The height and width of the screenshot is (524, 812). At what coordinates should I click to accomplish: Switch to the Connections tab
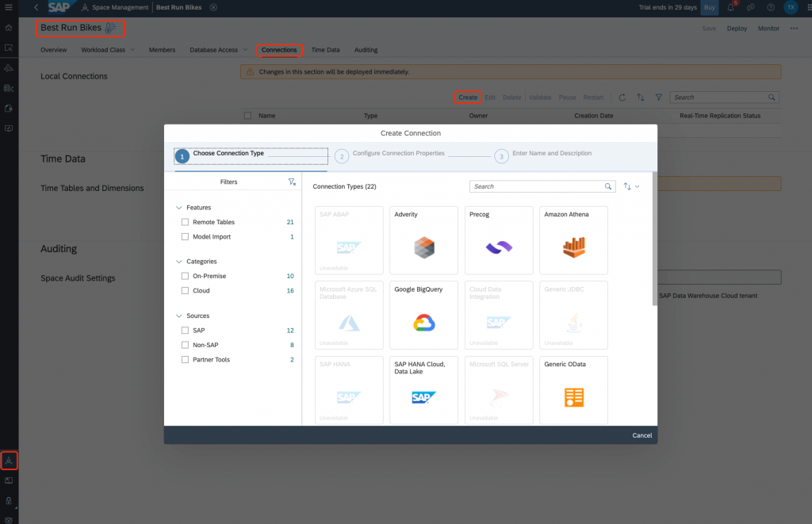pos(279,50)
